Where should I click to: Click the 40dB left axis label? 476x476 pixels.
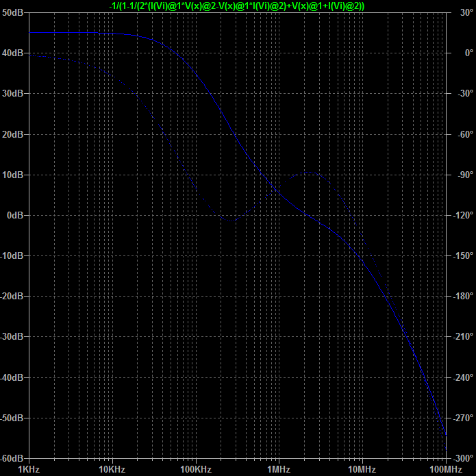tap(12, 53)
